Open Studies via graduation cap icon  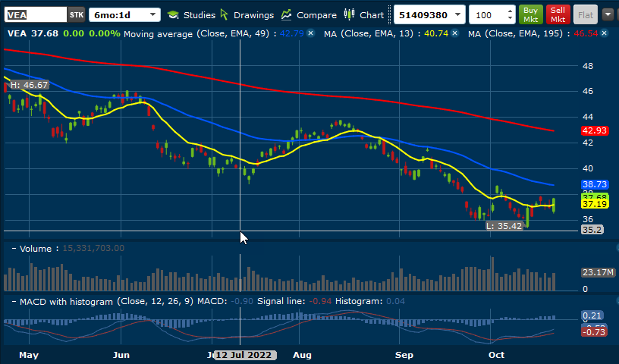click(x=173, y=15)
